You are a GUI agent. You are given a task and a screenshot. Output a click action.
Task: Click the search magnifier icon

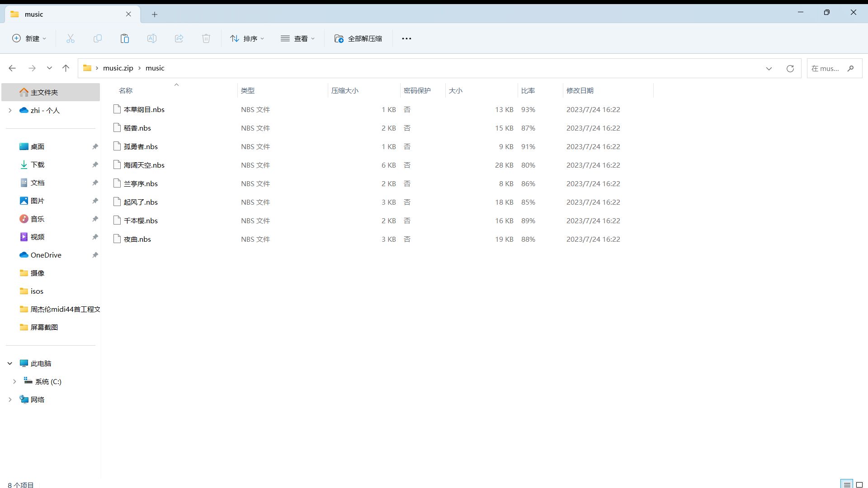point(850,68)
